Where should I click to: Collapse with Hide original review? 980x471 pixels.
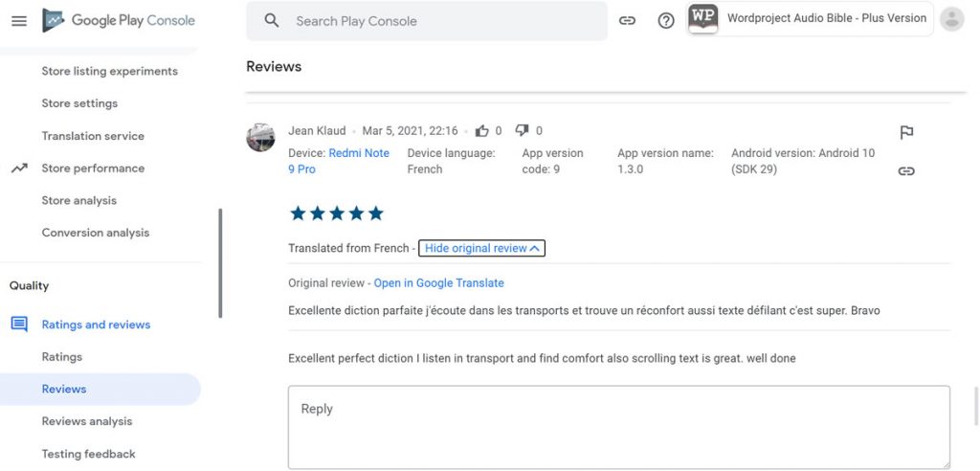click(481, 248)
